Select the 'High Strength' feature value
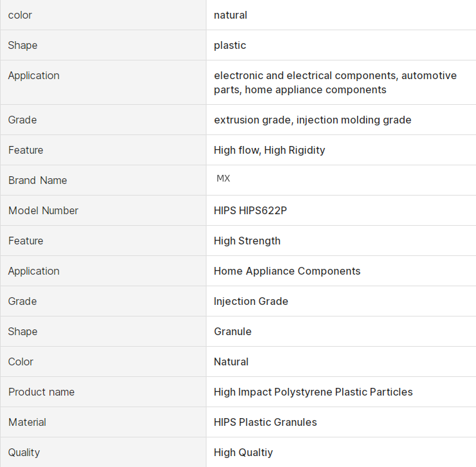The width and height of the screenshot is (476, 467). [x=247, y=241]
